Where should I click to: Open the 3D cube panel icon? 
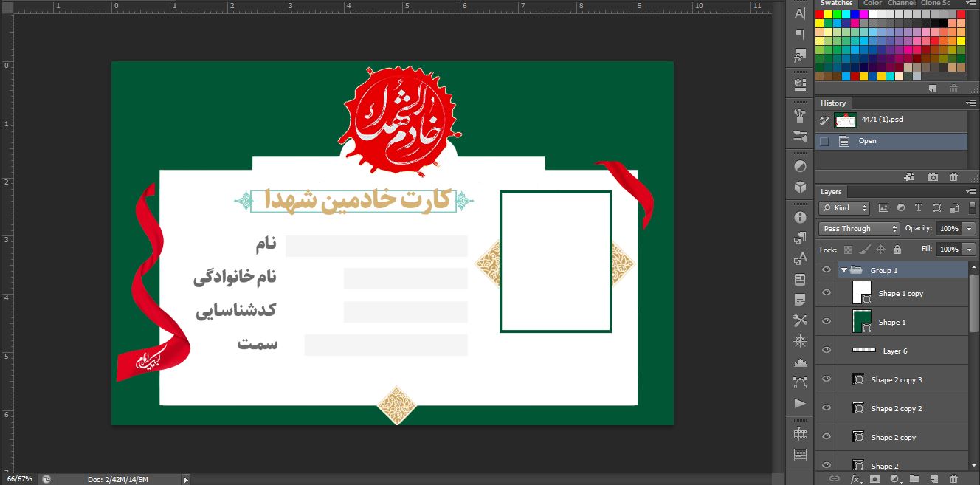pos(800,188)
